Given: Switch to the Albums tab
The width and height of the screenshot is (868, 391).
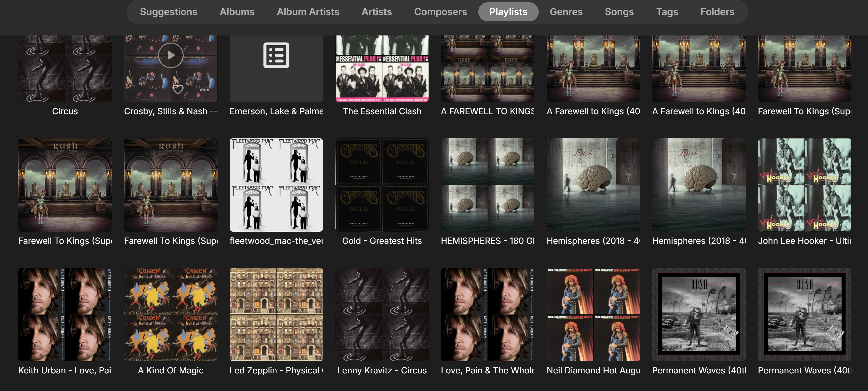Looking at the screenshot, I should pyautogui.click(x=237, y=12).
